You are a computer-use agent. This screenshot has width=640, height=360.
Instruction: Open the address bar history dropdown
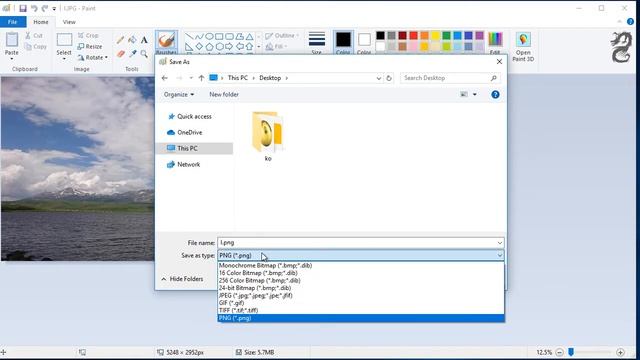click(379, 78)
